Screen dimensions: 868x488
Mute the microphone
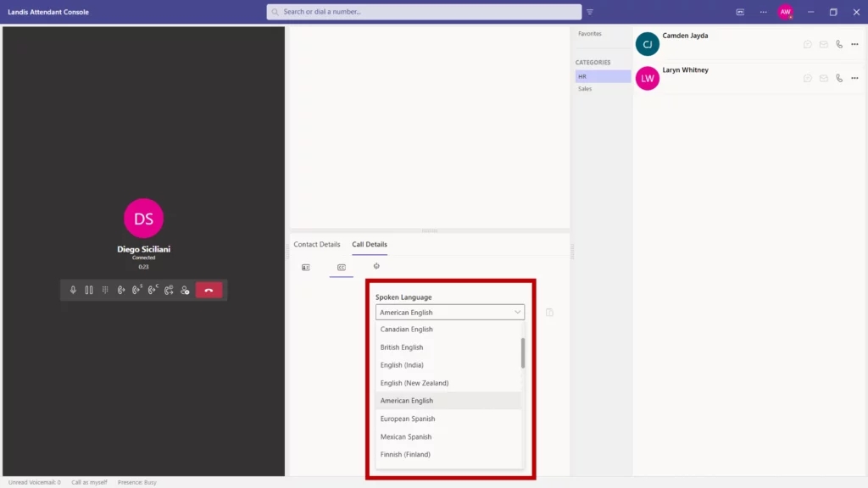tap(73, 290)
